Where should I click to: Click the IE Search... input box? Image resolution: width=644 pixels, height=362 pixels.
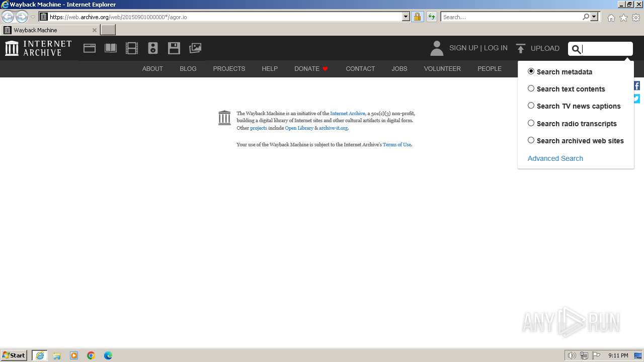(x=511, y=17)
